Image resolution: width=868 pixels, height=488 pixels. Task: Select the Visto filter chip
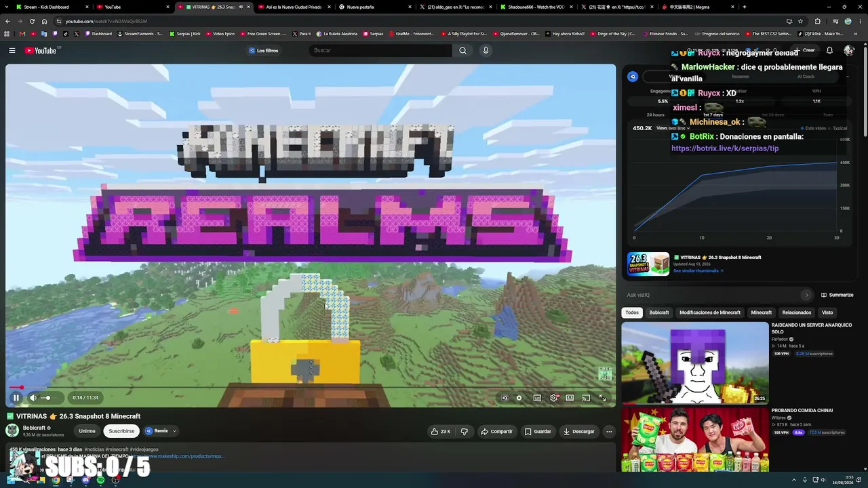[x=827, y=312]
